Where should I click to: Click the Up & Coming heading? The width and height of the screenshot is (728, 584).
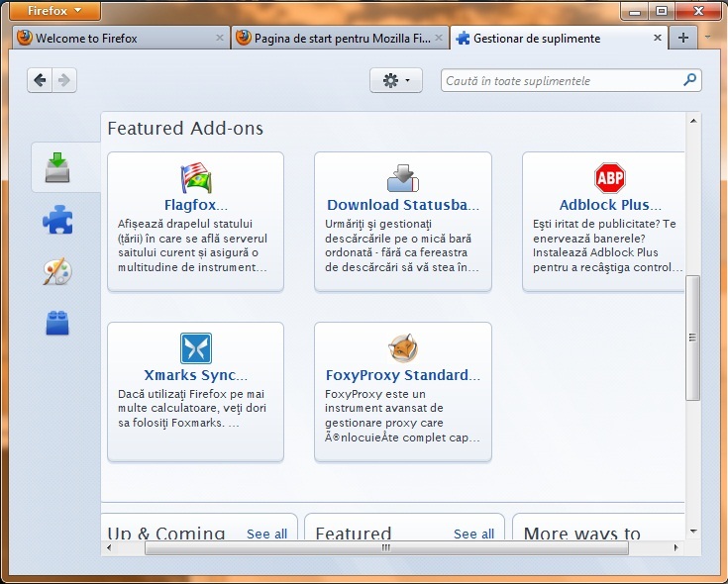click(x=166, y=534)
